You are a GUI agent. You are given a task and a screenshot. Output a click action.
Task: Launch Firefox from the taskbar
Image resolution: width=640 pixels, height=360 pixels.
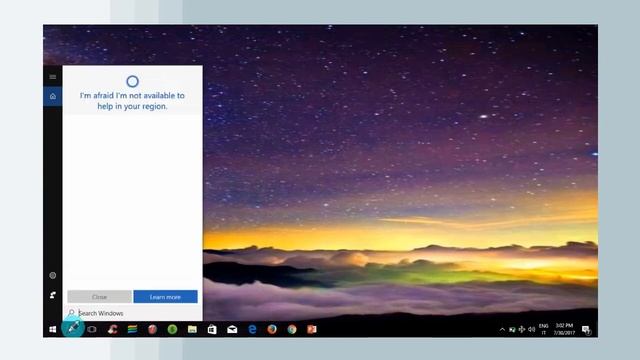[272, 329]
